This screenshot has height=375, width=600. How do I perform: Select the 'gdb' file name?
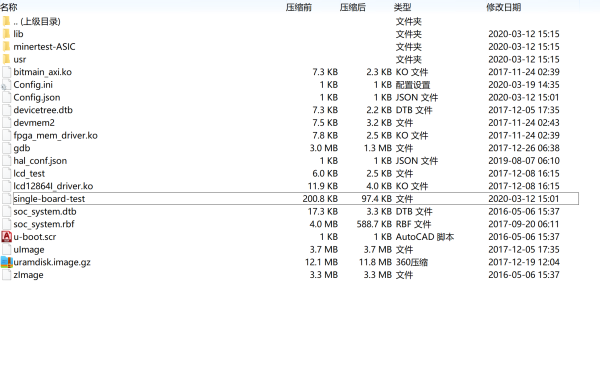point(22,148)
